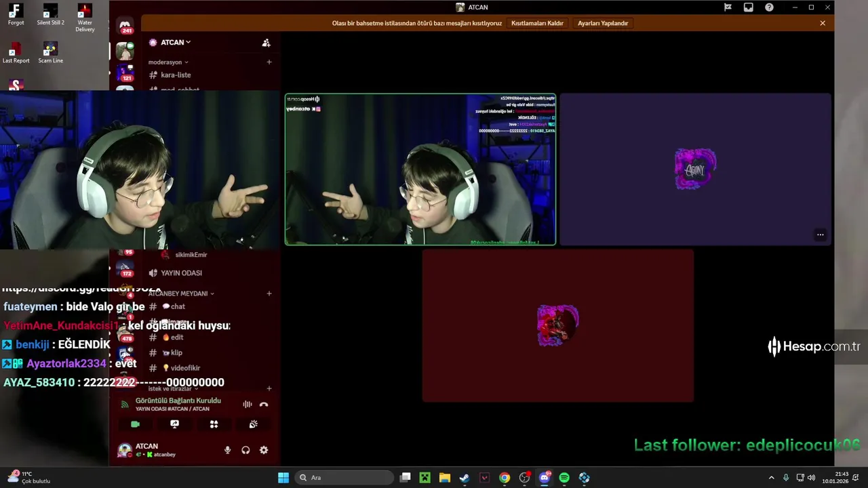Select server icon with 478 badge
The height and width of the screenshot is (488, 868).
[x=125, y=333]
